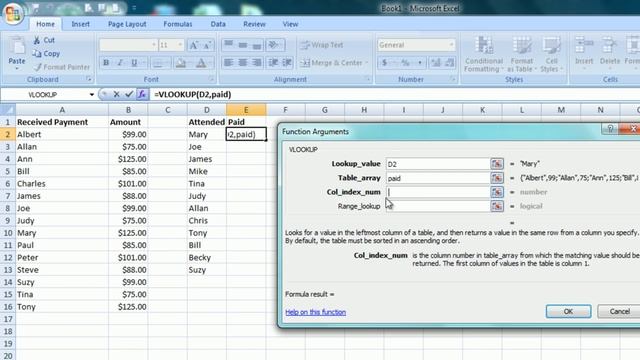Toggle Underline formatting

(134, 62)
